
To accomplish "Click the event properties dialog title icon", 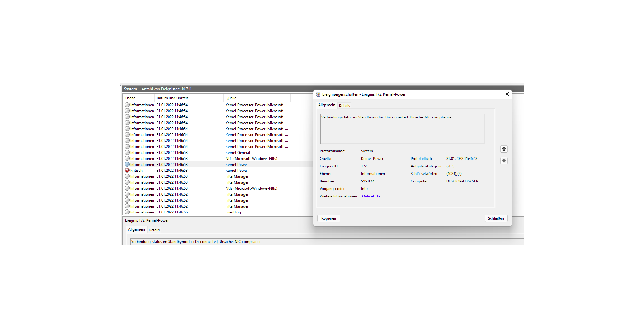I will click(x=318, y=94).
